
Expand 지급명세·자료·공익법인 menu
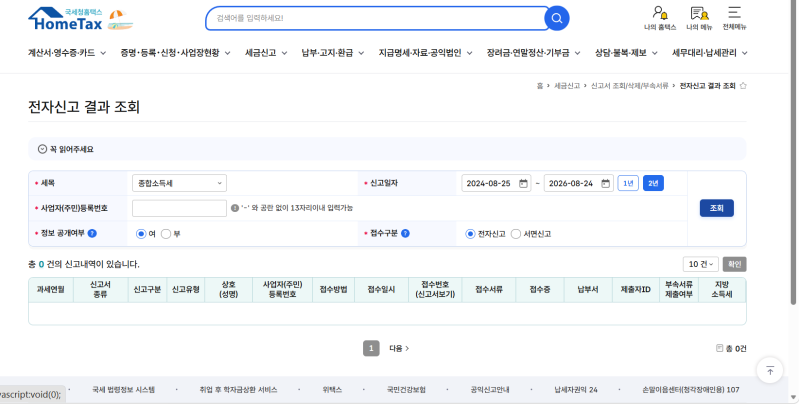(x=425, y=53)
